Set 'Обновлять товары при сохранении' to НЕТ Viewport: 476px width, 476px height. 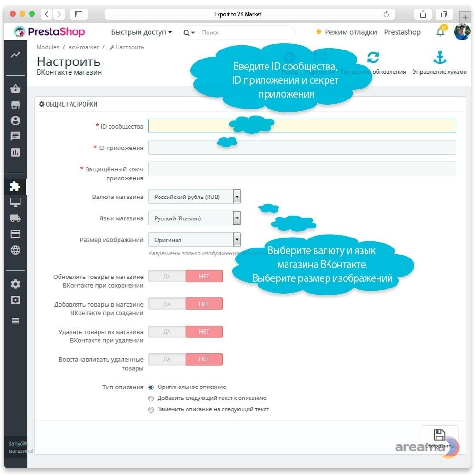(204, 277)
